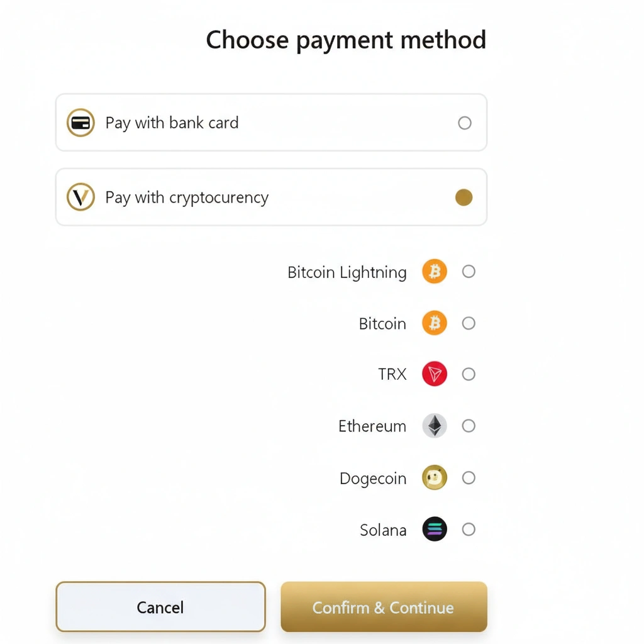This screenshot has height=644, width=644.
Task: Click the Bitcoin currency icon
Action: click(x=434, y=323)
